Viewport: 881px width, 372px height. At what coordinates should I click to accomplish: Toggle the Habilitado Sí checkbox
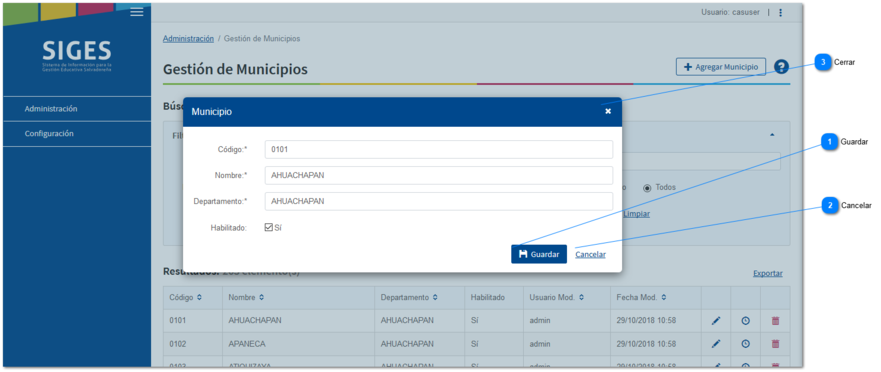click(x=269, y=228)
